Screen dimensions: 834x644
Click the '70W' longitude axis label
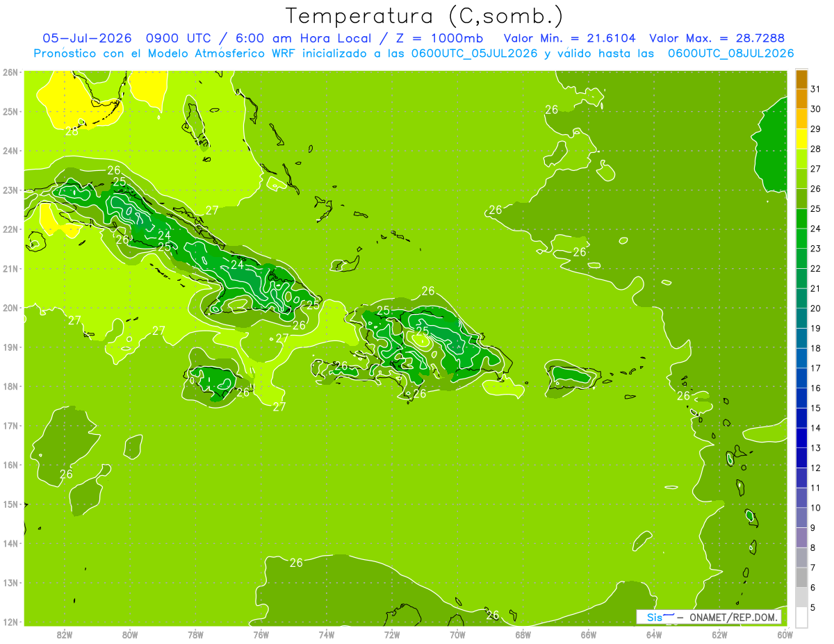pos(457,634)
